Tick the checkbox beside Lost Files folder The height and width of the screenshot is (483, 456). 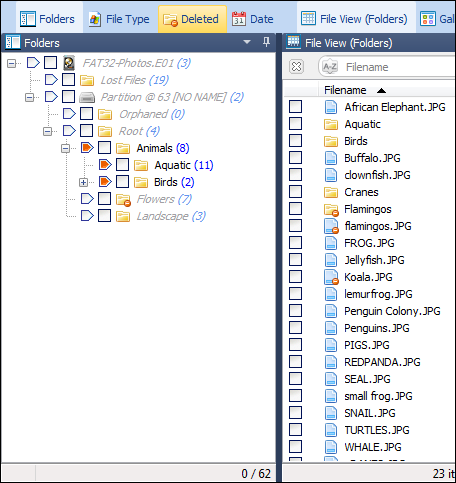point(68,80)
